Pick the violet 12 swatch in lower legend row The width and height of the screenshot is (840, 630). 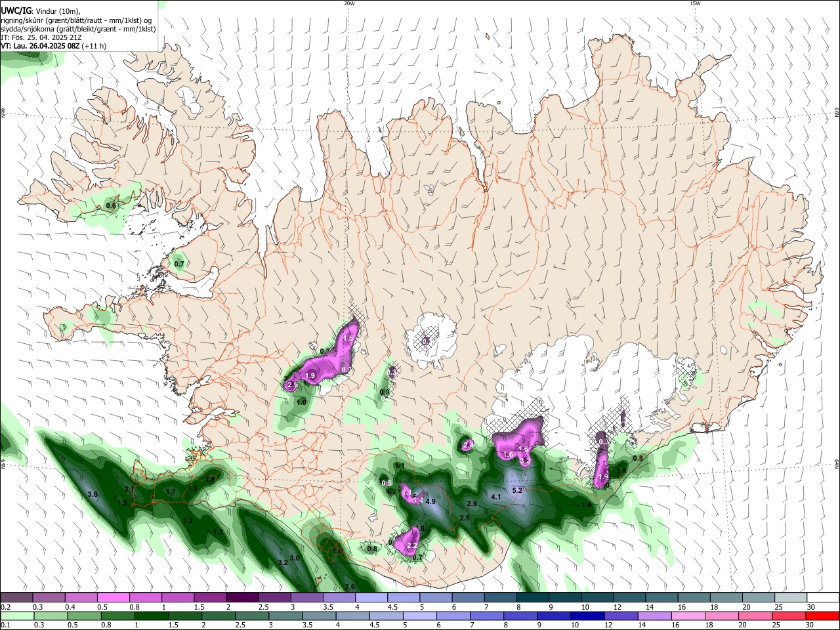point(621,616)
